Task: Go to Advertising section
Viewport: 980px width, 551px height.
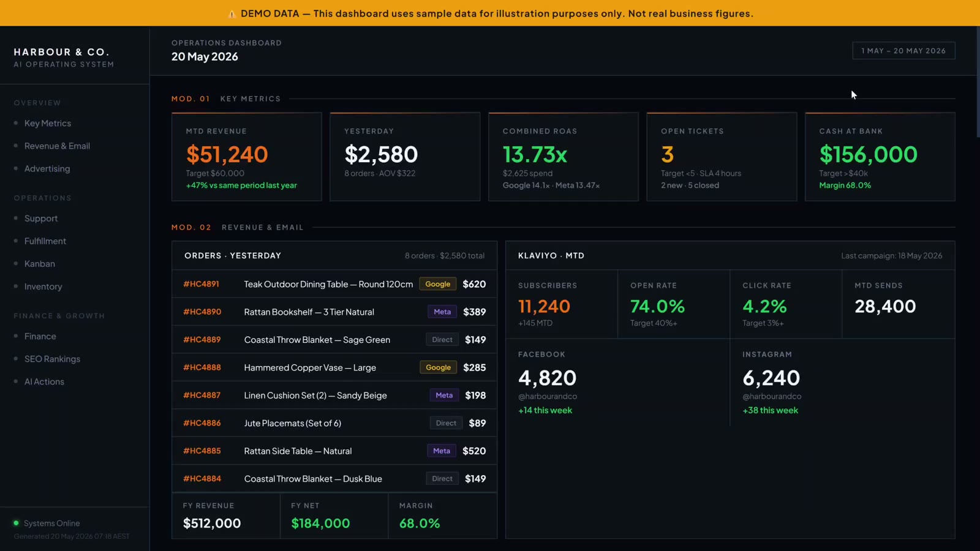Action: pos(47,168)
